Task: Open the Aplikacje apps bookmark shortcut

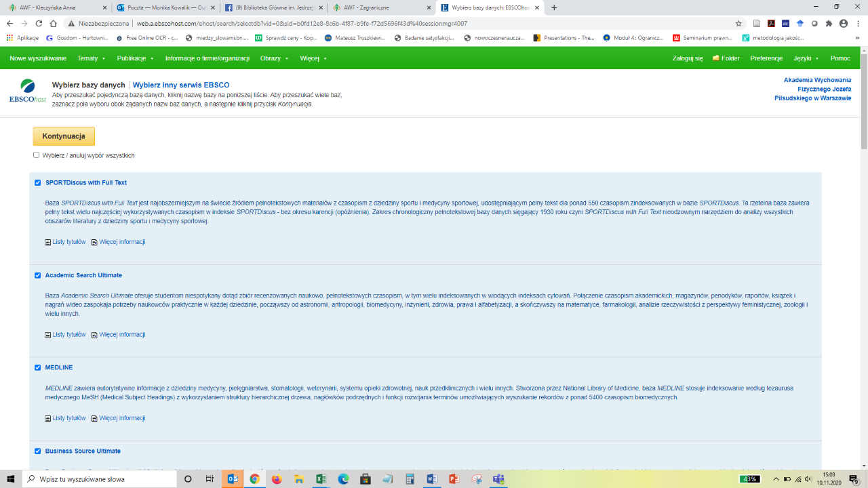Action: [22, 38]
